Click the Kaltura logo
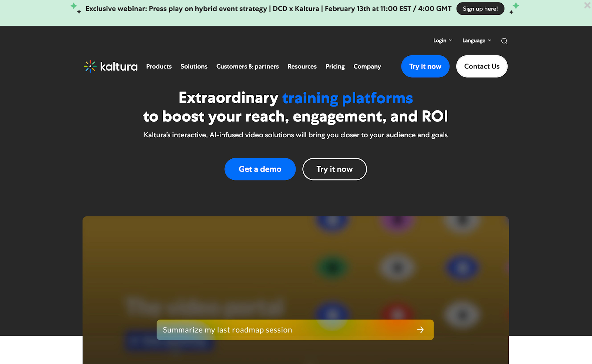Viewport: 592px width, 364px height. click(x=111, y=67)
